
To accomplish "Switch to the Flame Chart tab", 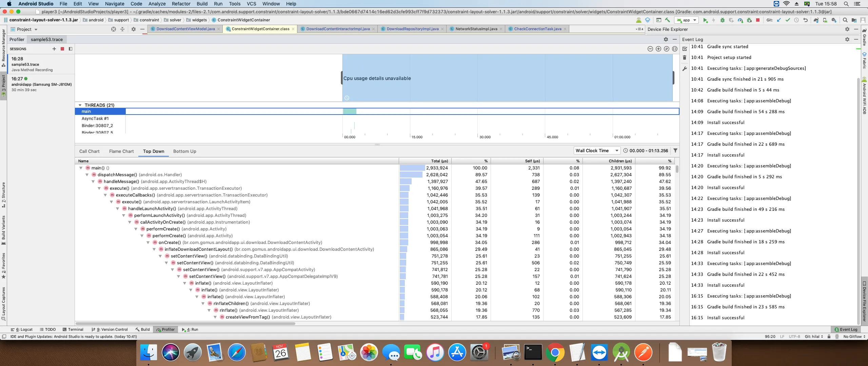I will click(121, 151).
